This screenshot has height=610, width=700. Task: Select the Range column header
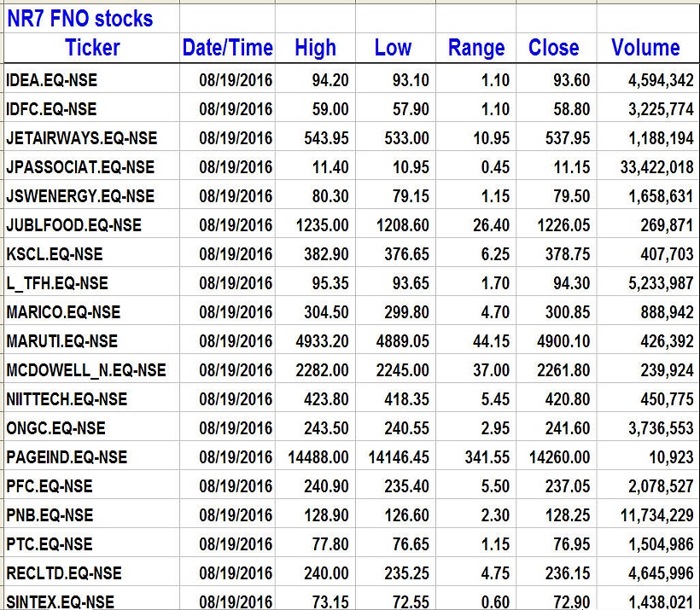[476, 48]
